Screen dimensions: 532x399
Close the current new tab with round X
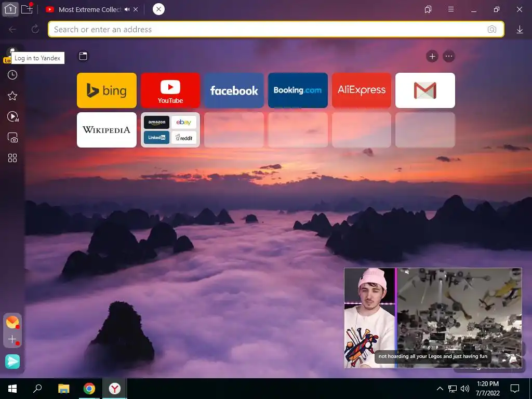point(158,9)
